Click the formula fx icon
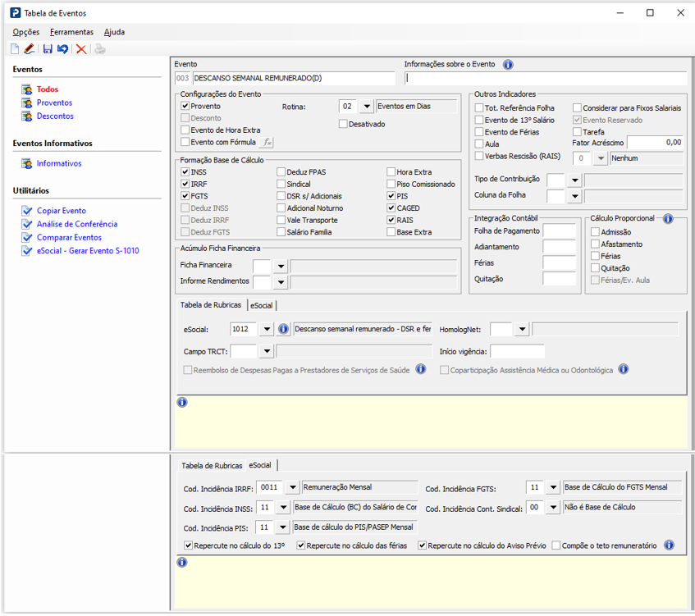 click(x=267, y=142)
